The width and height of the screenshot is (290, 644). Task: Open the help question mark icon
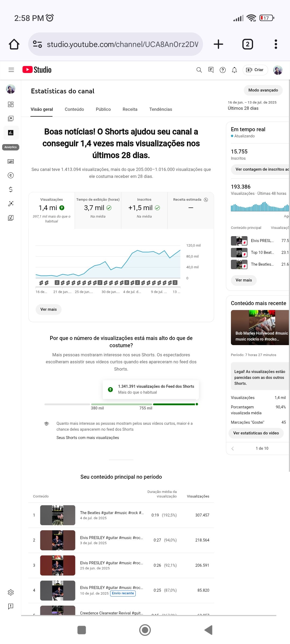coord(223,70)
